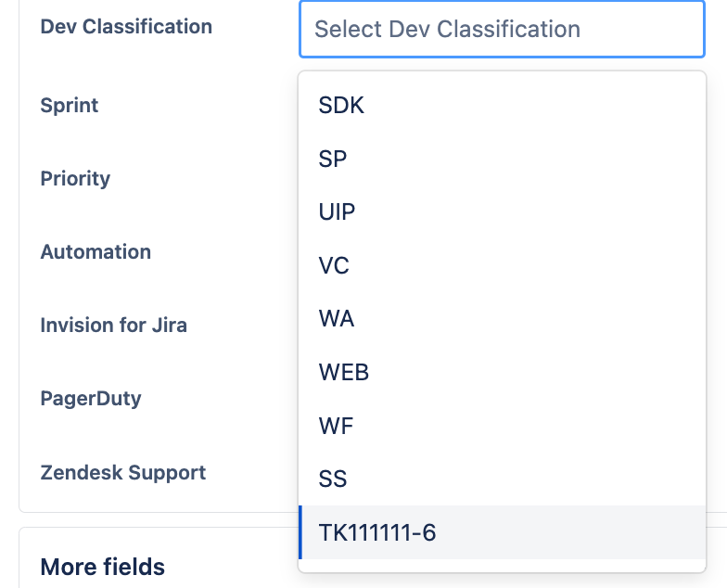Open the PagerDuty field row
This screenshot has width=727, height=588.
point(91,399)
